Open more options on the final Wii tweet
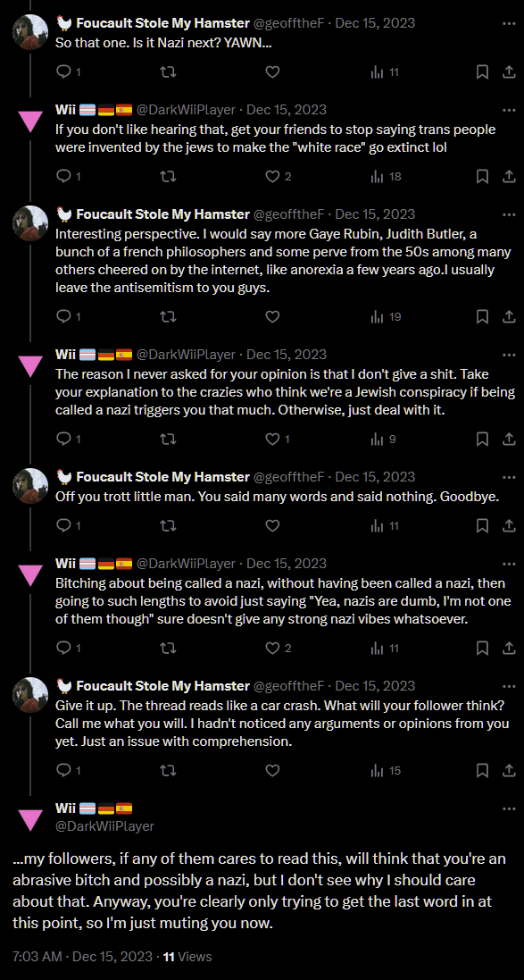Image resolution: width=524 pixels, height=980 pixels. 509,808
